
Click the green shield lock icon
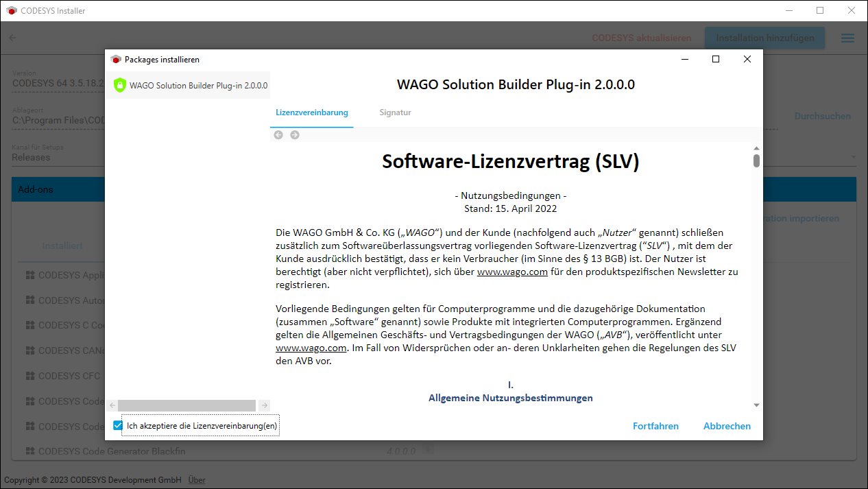point(119,86)
